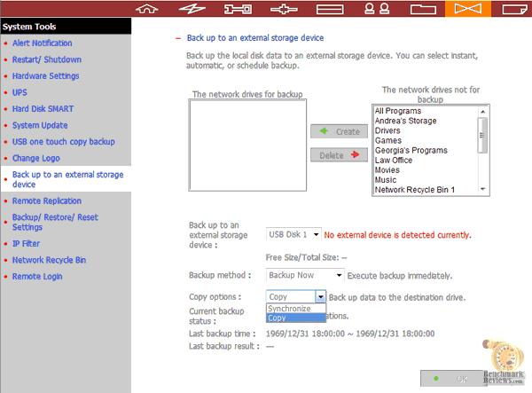This screenshot has height=393, width=532.
Task: Open the USB Disk 1 device dropdown
Action: [293, 234]
